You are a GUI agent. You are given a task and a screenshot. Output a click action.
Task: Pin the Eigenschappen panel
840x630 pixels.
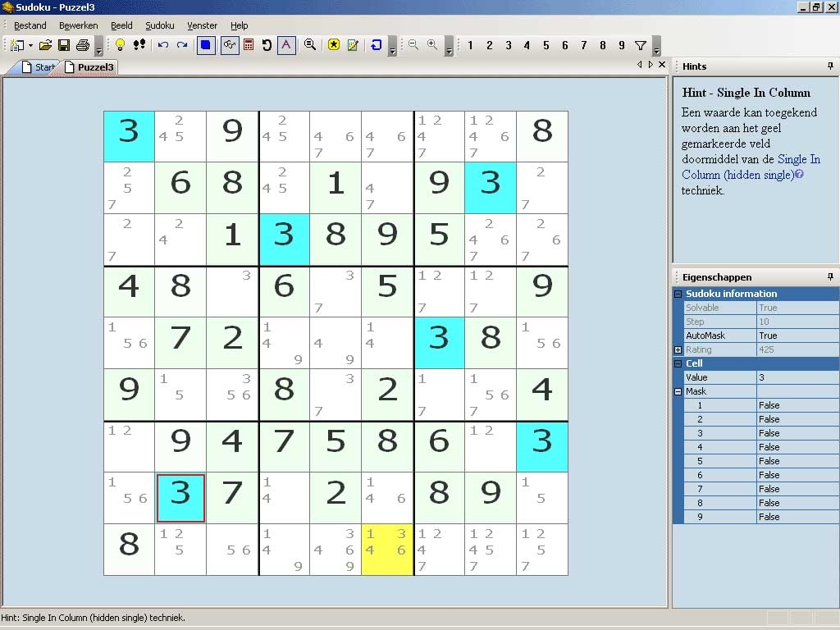coord(830,277)
